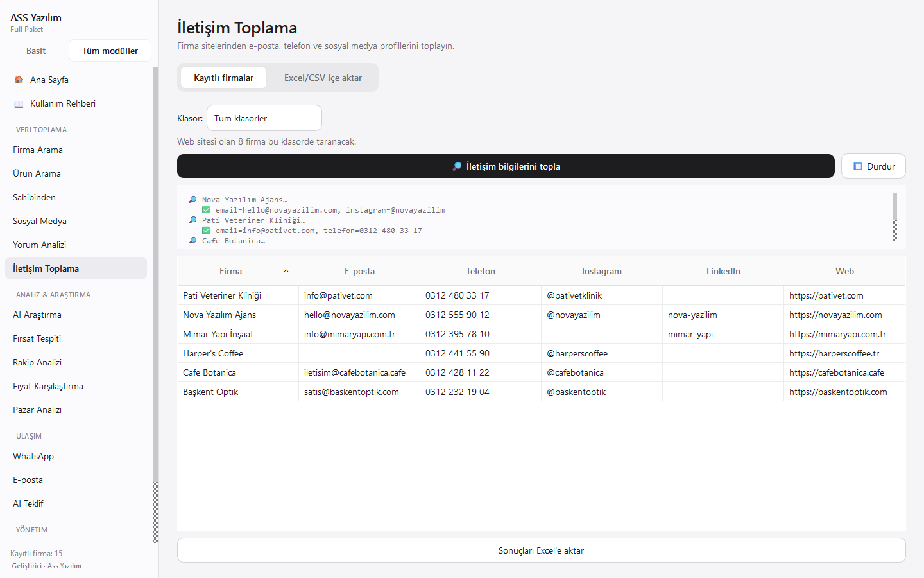
Task: Click the square stop icon in Durdur
Action: (x=858, y=166)
